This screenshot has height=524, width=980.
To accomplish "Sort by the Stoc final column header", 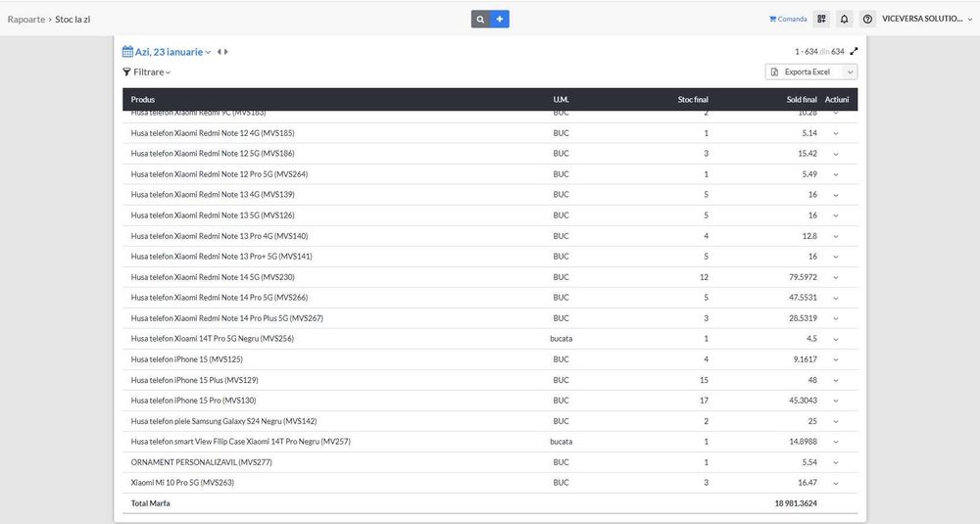I will [x=693, y=99].
